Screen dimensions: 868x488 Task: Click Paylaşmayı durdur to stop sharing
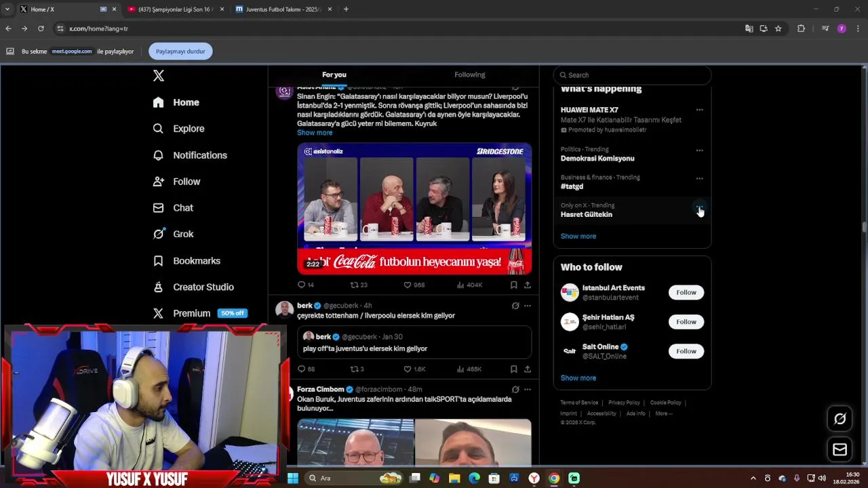tap(180, 52)
